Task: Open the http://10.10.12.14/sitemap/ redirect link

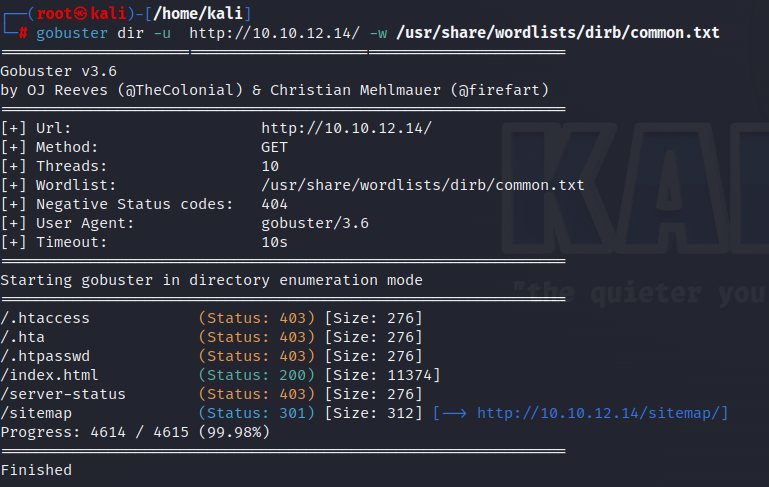Action: coord(602,413)
